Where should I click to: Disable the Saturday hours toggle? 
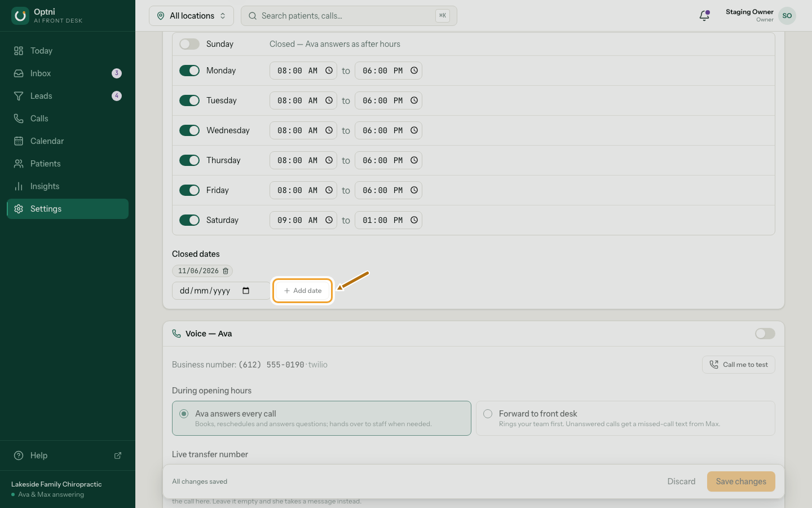[189, 220]
